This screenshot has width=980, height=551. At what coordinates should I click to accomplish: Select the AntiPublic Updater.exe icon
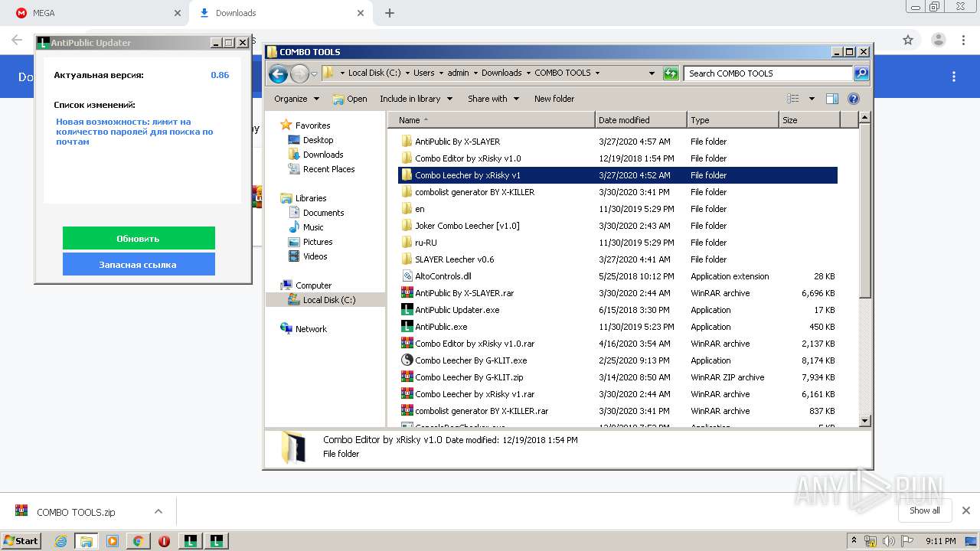coord(407,310)
